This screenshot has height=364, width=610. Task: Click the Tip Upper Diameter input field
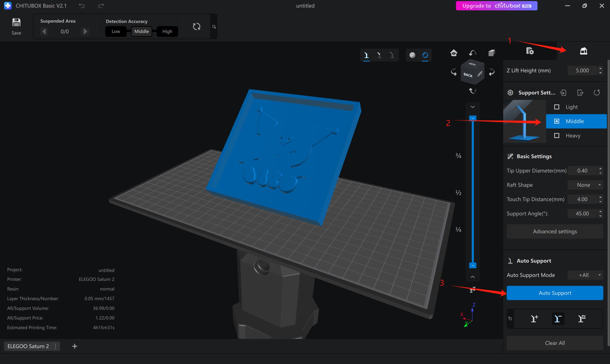pyautogui.click(x=582, y=170)
